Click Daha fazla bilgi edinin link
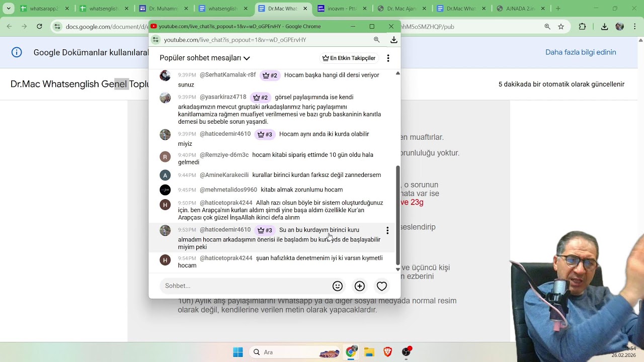 pos(581,52)
